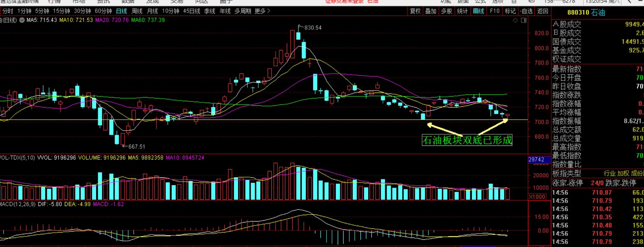Click the 667.51 low price label
The image size is (644, 247).
(x=137, y=147)
